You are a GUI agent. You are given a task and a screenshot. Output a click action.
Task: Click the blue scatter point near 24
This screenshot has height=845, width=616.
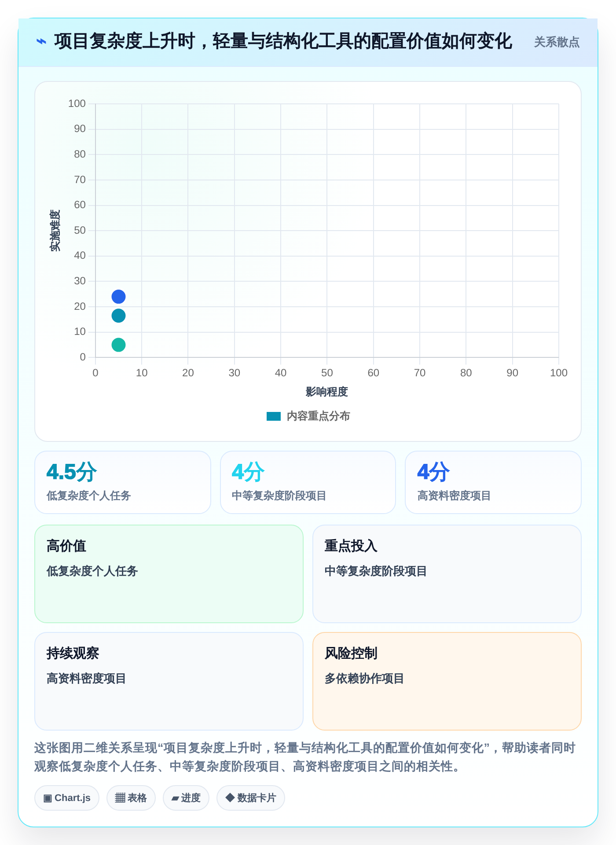point(118,297)
